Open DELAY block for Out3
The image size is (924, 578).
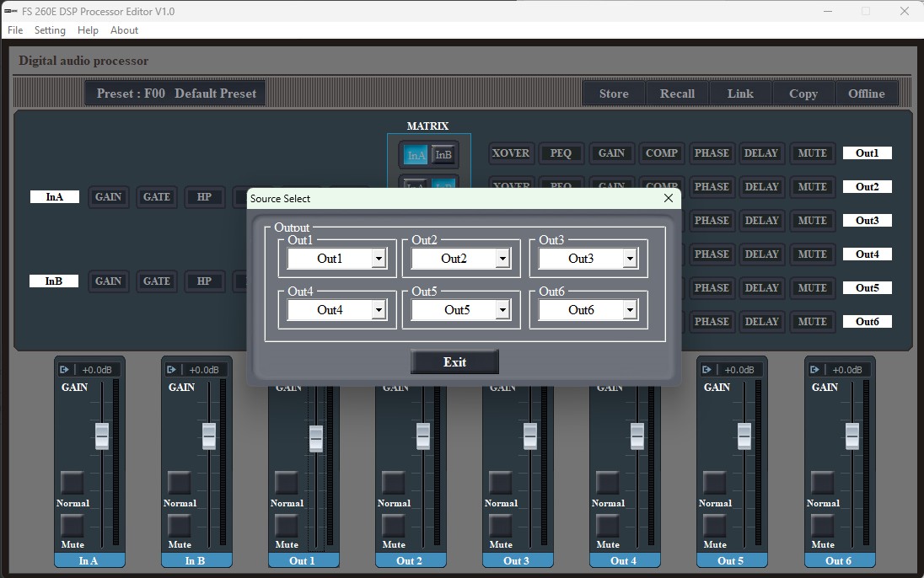761,221
